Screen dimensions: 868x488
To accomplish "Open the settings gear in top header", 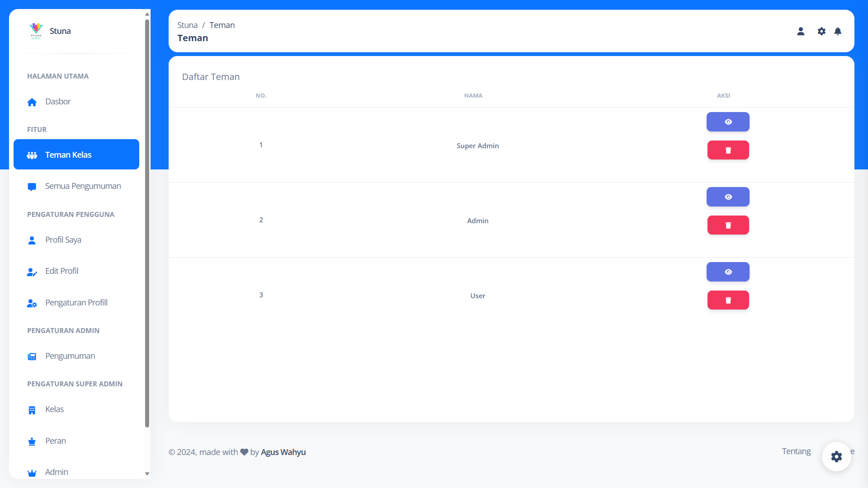I will tap(821, 31).
